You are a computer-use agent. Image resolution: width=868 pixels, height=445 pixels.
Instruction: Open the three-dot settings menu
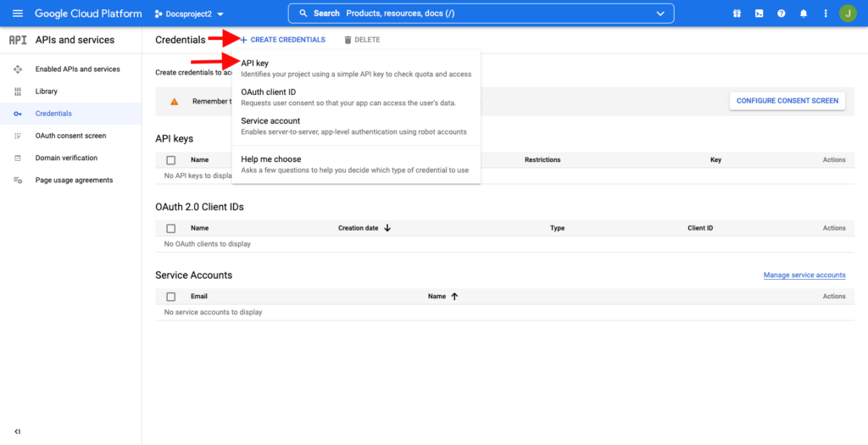(825, 14)
